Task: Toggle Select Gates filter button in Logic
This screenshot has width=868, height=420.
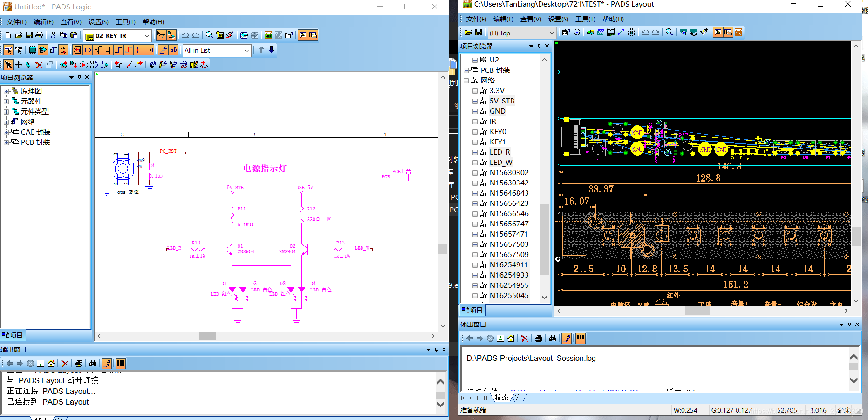Action: (x=43, y=50)
